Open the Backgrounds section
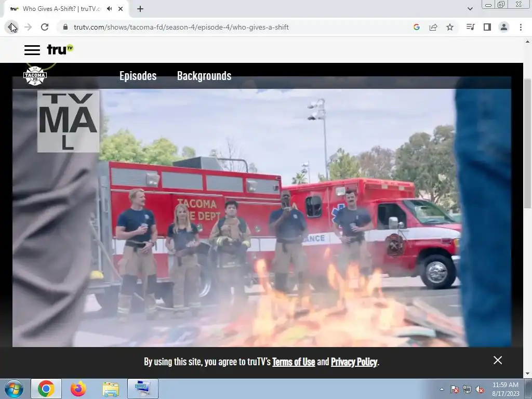 [204, 76]
